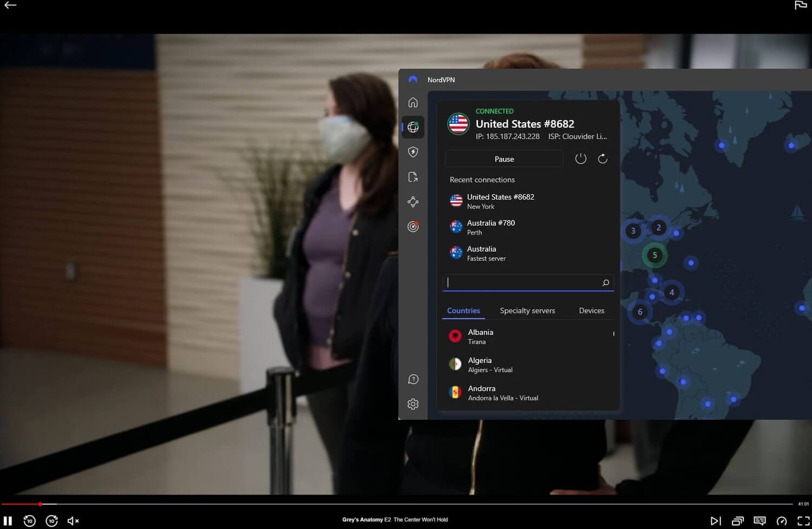
Task: Switch to Devices tab
Action: (x=591, y=310)
